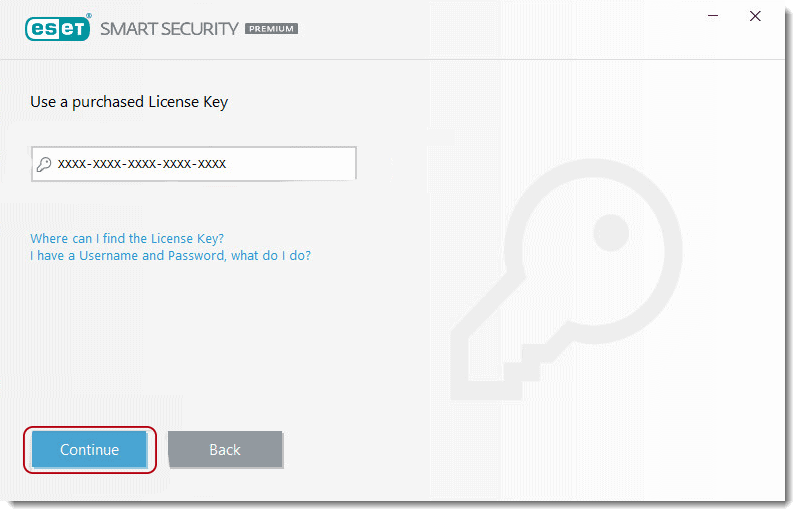Image resolution: width=794 pixels, height=510 pixels.
Task: Click the PREMIUM edition badge
Action: (x=271, y=29)
